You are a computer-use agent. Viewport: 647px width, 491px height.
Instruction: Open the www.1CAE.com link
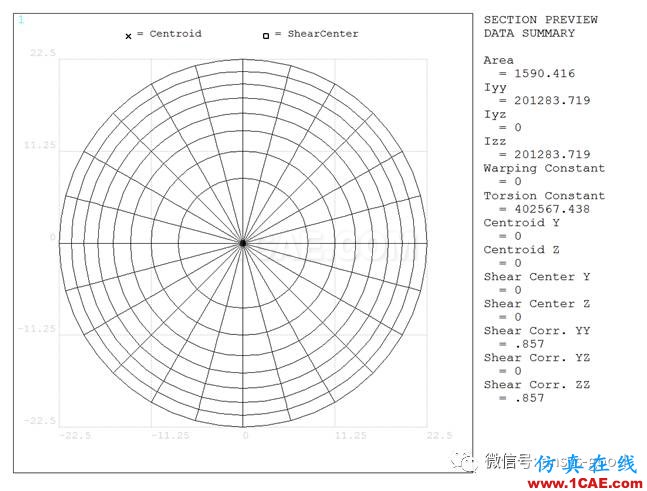coord(585,483)
